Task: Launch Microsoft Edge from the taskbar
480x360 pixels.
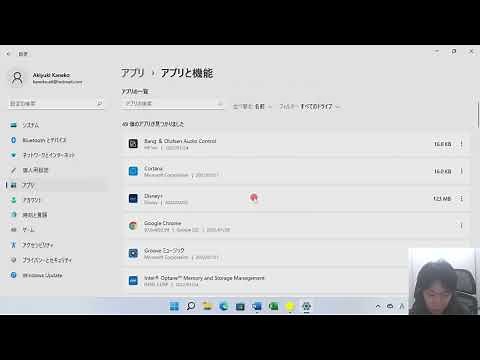Action: (x=224, y=306)
